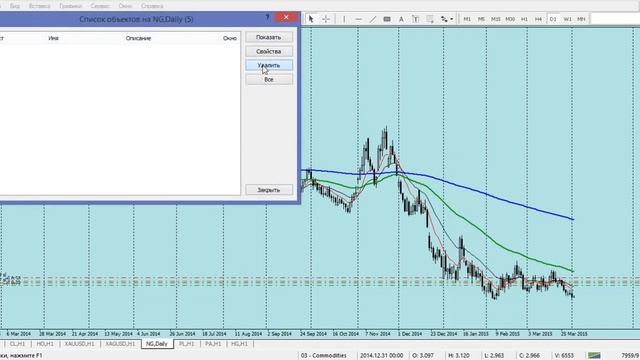Click '03 - Commodities' in status bar
This screenshot has height=360, width=640.
tap(324, 356)
